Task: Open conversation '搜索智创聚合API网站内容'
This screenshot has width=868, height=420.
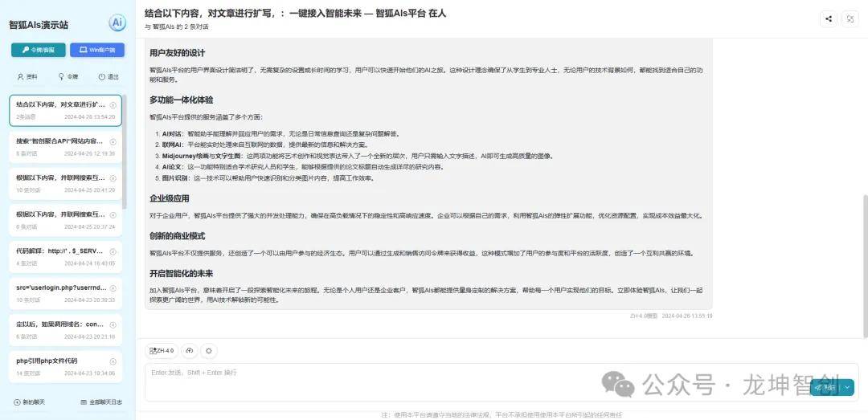Action: (65, 147)
